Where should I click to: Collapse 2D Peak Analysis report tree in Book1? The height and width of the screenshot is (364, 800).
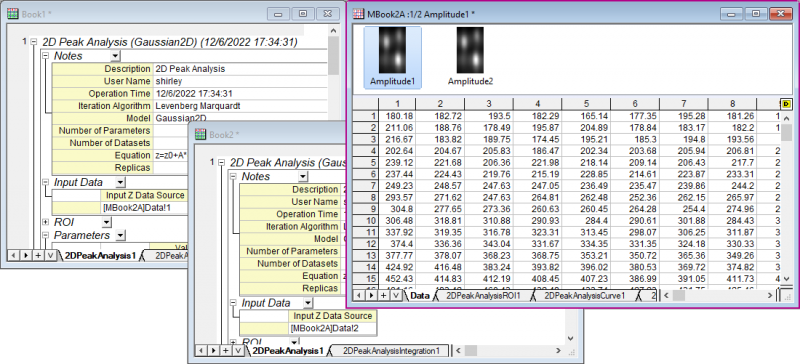point(33,42)
